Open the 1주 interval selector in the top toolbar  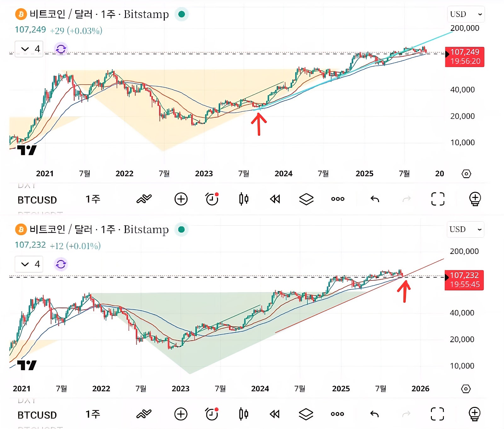point(93,199)
